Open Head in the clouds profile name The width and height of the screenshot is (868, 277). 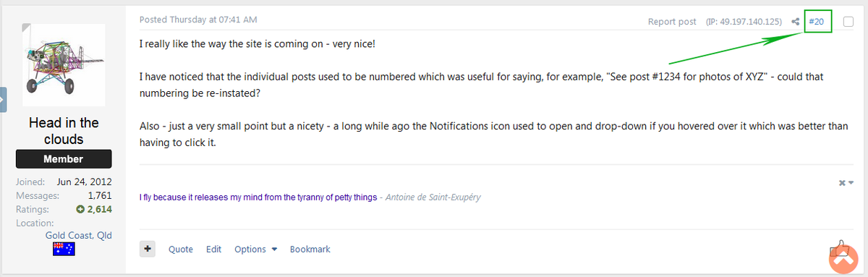pos(64,131)
